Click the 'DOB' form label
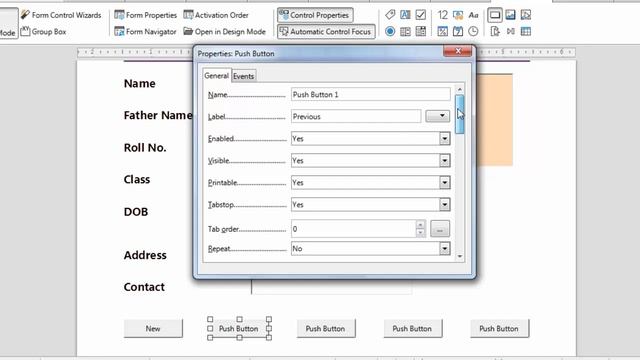Image resolution: width=640 pixels, height=360 pixels. click(x=136, y=212)
